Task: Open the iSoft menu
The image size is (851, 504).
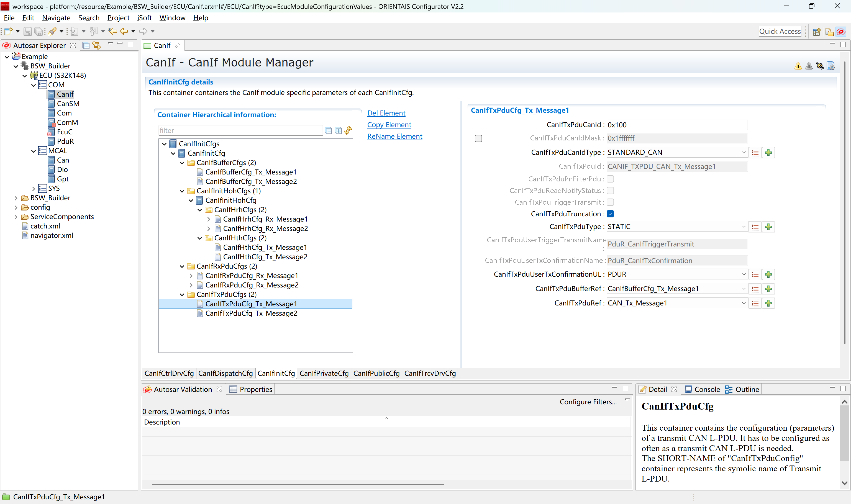Action: 144,18
